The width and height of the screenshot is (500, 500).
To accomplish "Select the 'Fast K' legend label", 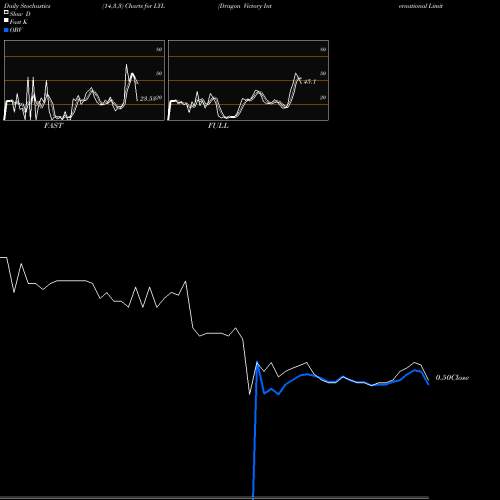I will 19,22.
